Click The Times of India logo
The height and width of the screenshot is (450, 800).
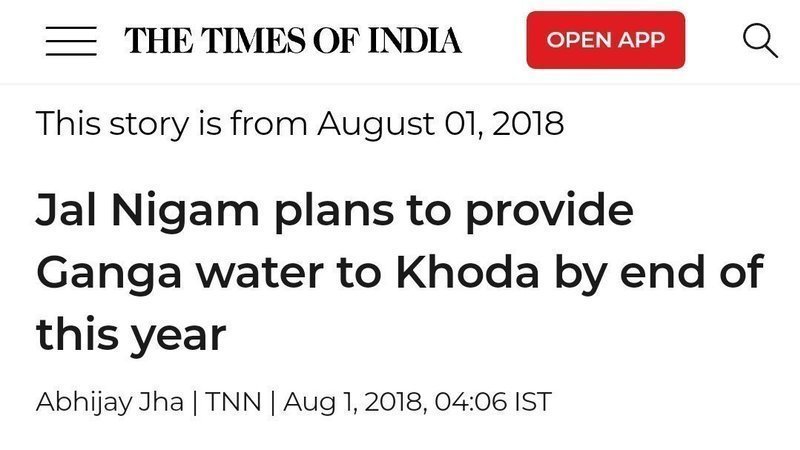tap(293, 41)
